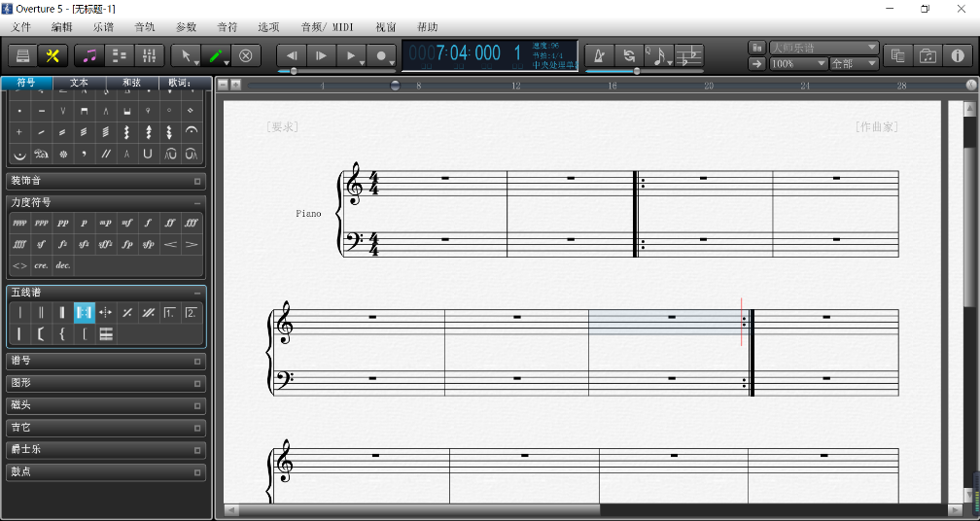Image resolution: width=980 pixels, height=521 pixels.
Task: Select the second ending bracket symbol
Action: 192,312
